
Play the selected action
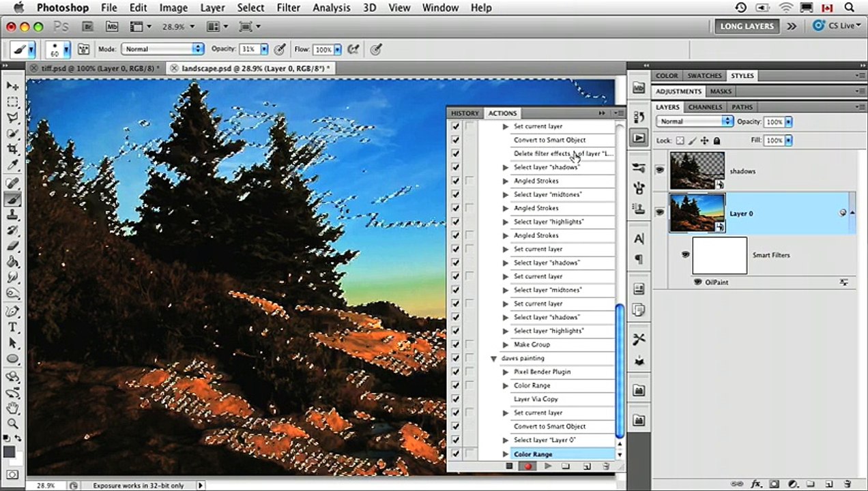click(x=547, y=466)
